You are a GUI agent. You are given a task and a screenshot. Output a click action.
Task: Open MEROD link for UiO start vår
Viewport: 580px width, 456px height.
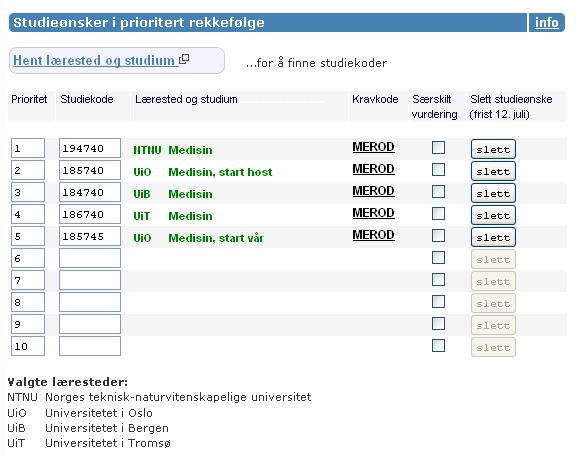[373, 235]
